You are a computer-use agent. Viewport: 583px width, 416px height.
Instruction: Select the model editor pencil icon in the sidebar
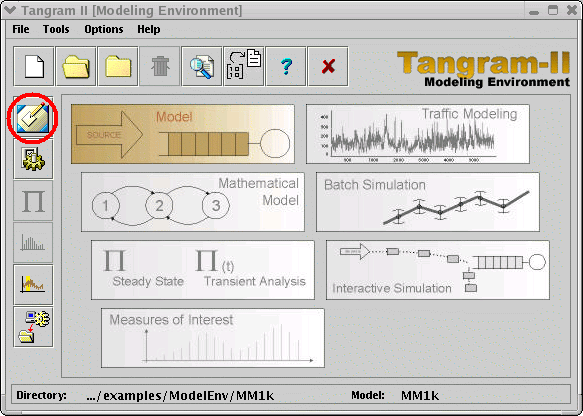[x=33, y=118]
